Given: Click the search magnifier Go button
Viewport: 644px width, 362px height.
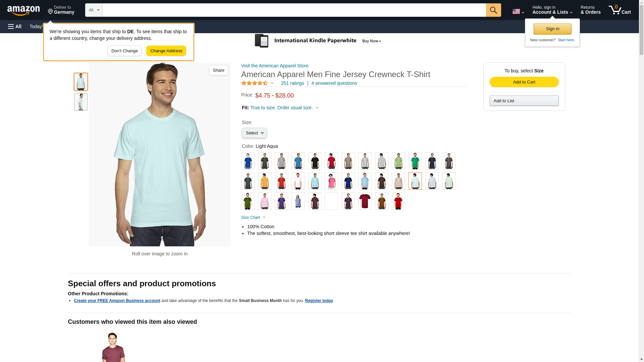Looking at the screenshot, I should click(x=493, y=10).
